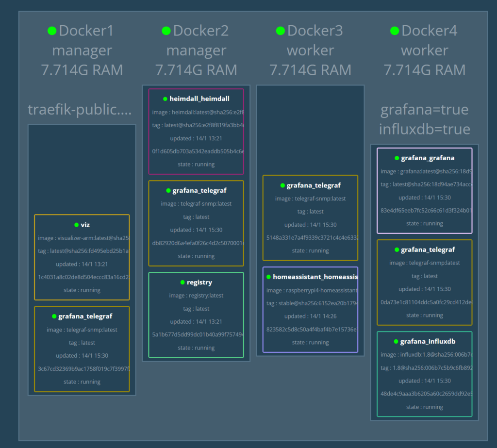Click the worker role label under Docker3

(x=310, y=51)
